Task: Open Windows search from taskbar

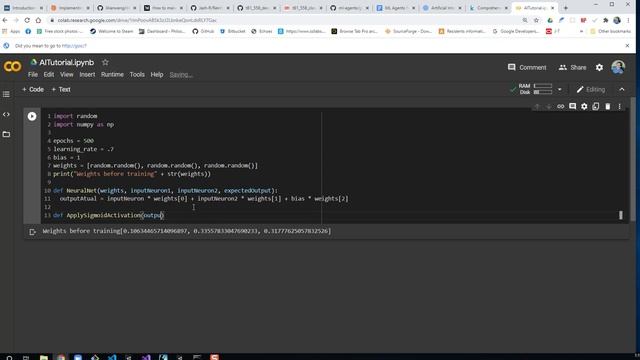Action: [9, 357]
